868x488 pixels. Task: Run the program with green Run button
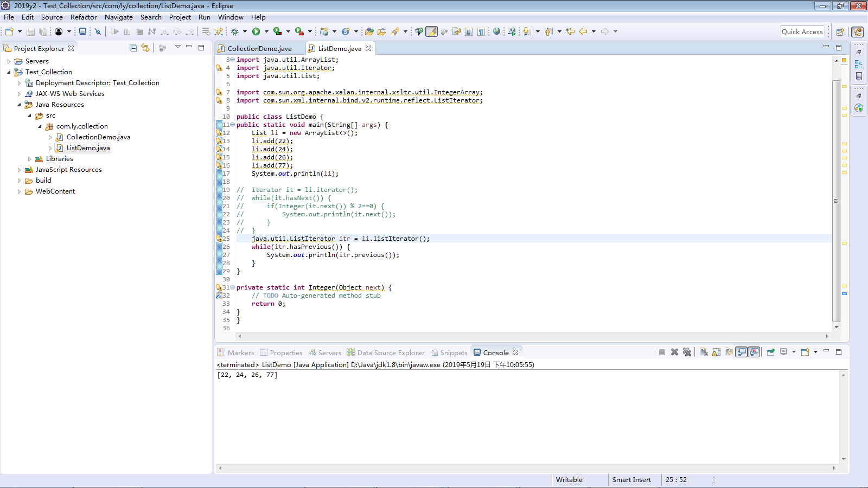256,31
